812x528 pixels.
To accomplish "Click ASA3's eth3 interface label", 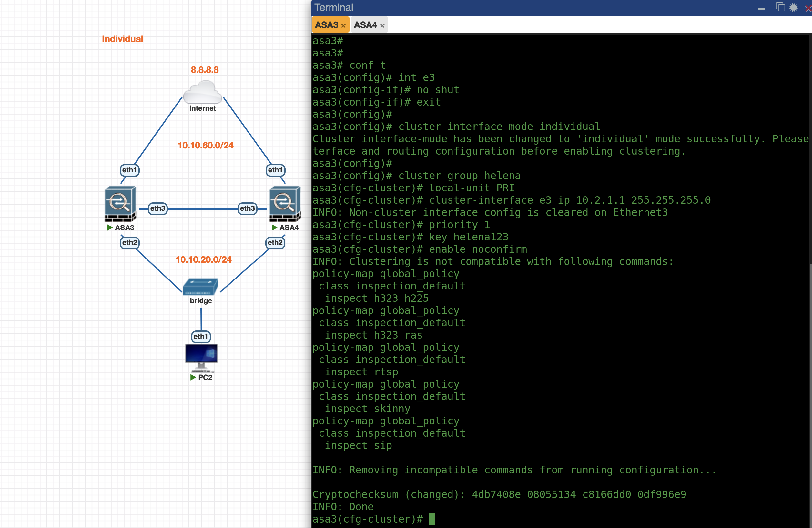I will pos(157,208).
